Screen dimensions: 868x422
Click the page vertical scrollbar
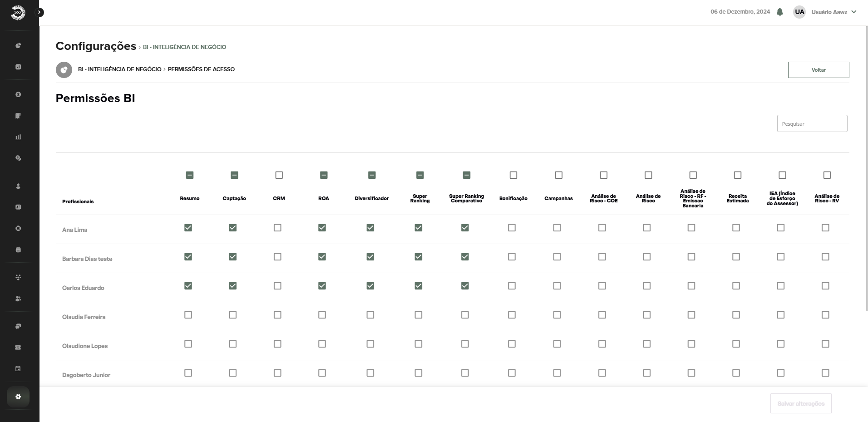tap(866, 168)
